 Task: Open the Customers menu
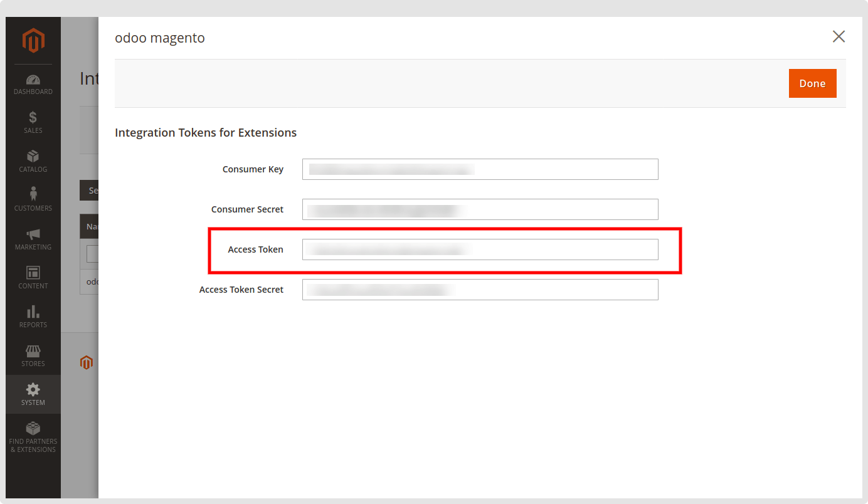tap(33, 201)
